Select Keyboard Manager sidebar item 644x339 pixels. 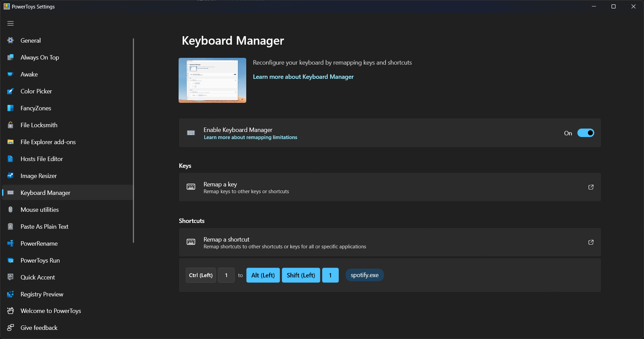(x=68, y=193)
